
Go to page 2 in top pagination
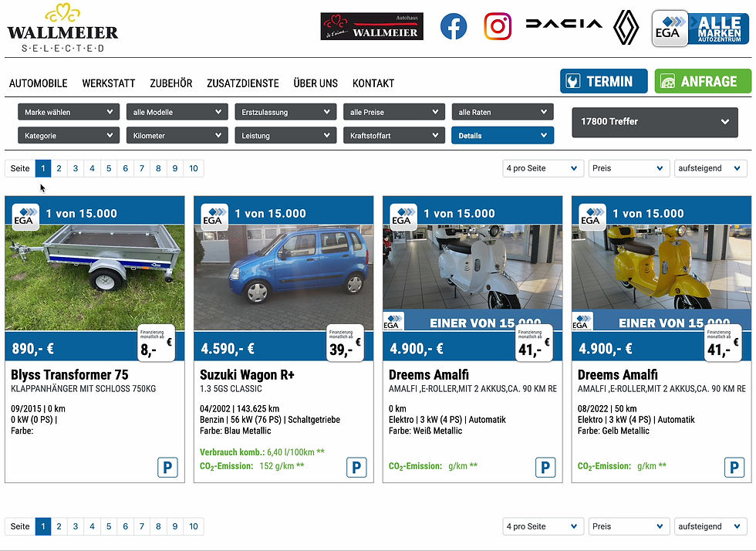coord(59,168)
